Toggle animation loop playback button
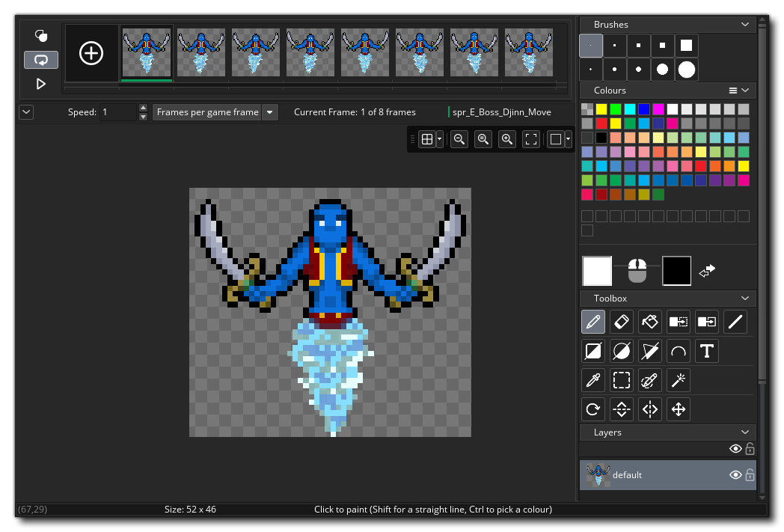The width and height of the screenshot is (784, 532). coord(41,59)
